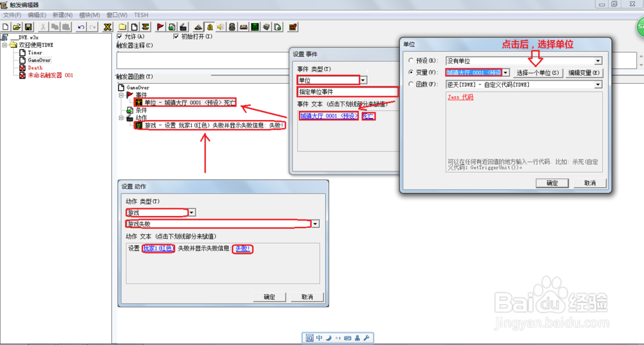Screen dimensions: 644x345
Task: Click the Jass 代码 link
Action: pos(460,97)
